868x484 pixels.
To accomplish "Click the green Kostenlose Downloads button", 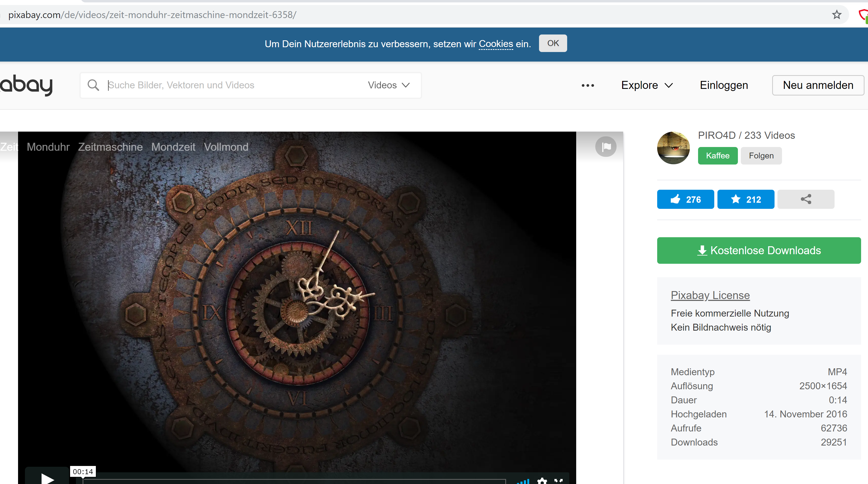I will [x=759, y=250].
